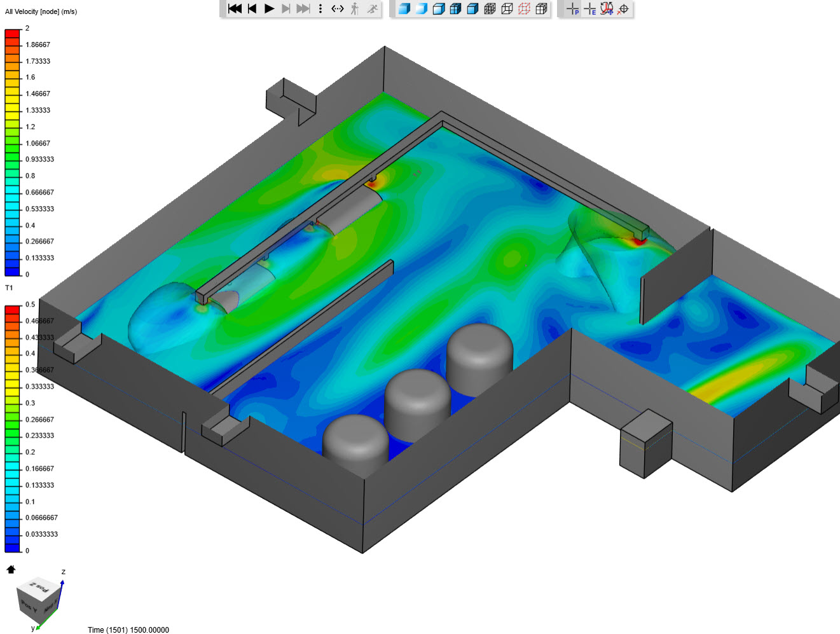The width and height of the screenshot is (840, 634).
Task: Play the simulation animation
Action: point(270,9)
